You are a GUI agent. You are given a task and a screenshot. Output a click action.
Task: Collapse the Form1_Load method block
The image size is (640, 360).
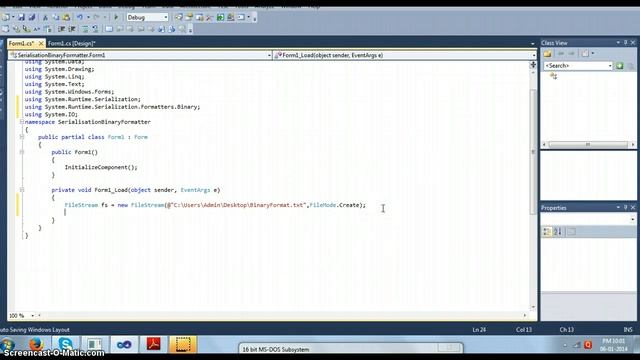22,190
